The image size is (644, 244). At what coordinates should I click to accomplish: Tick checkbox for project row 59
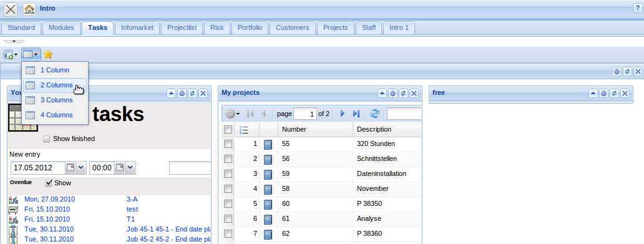coord(228,173)
